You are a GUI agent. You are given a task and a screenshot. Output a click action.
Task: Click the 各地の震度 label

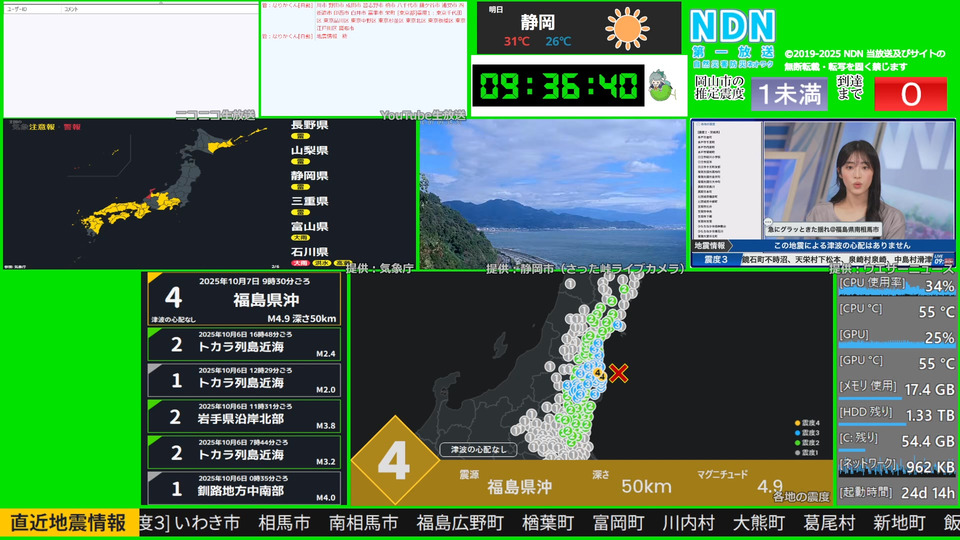801,497
